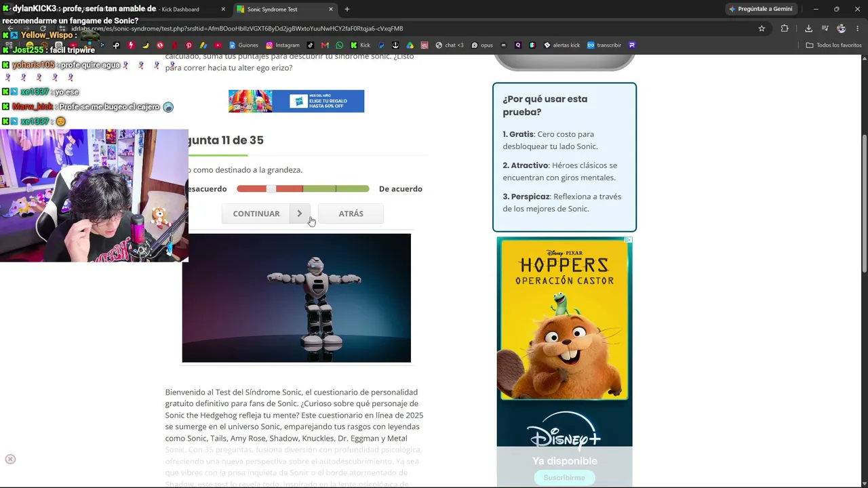Open the transcribir bookmark
868x488 pixels.
coord(604,45)
